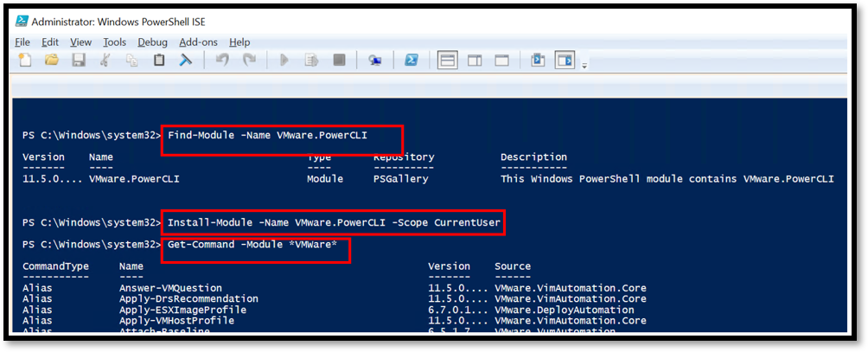Show the Command Window icon

pos(538,59)
